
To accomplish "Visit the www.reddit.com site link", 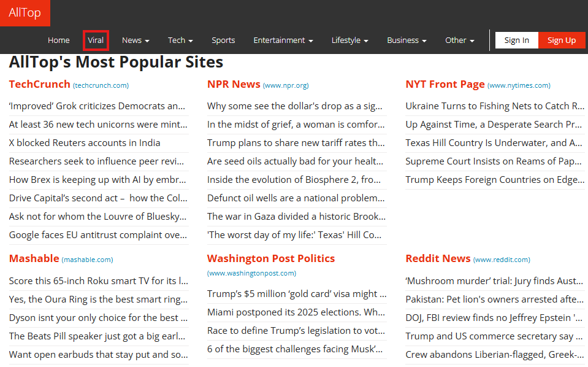I will click(502, 260).
